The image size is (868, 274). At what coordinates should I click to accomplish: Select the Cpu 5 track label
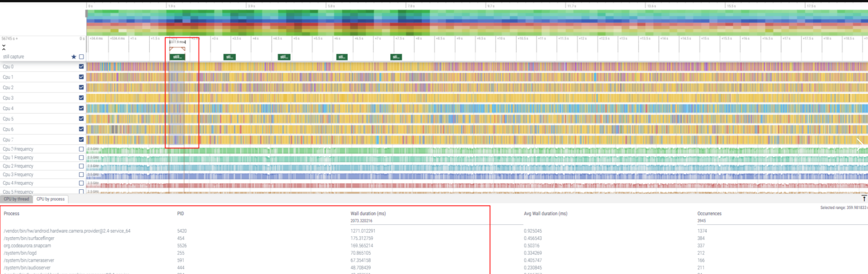8,119
